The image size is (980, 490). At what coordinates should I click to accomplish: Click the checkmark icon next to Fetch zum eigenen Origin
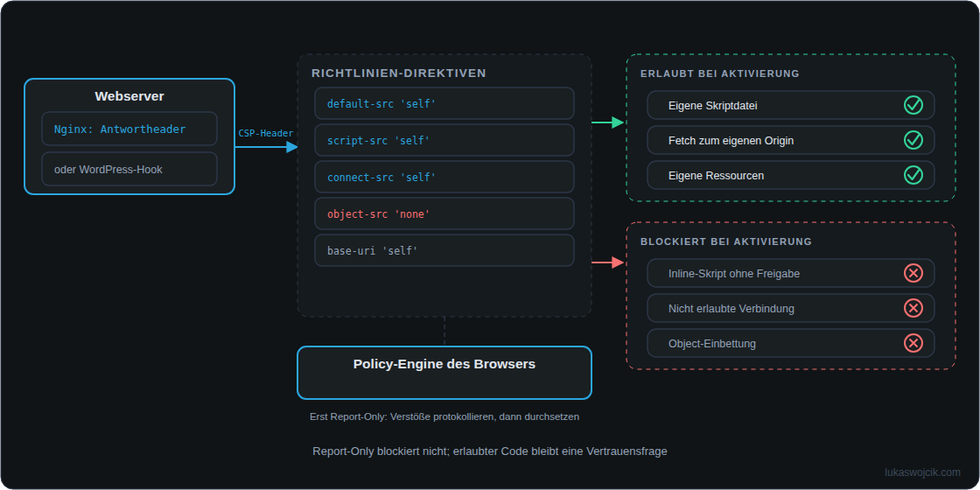(x=913, y=140)
